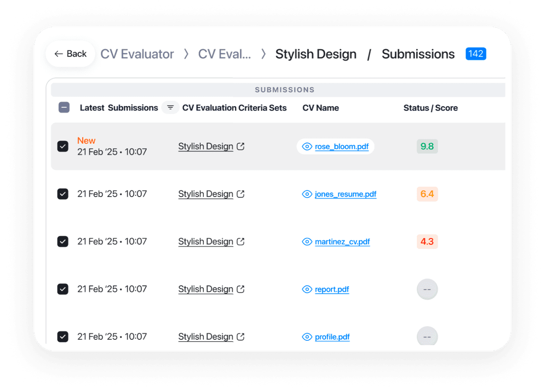Image resolution: width=545 pixels, height=392 pixels.
Task: Deselect the checkbox on the New submission row
Action: click(x=63, y=146)
